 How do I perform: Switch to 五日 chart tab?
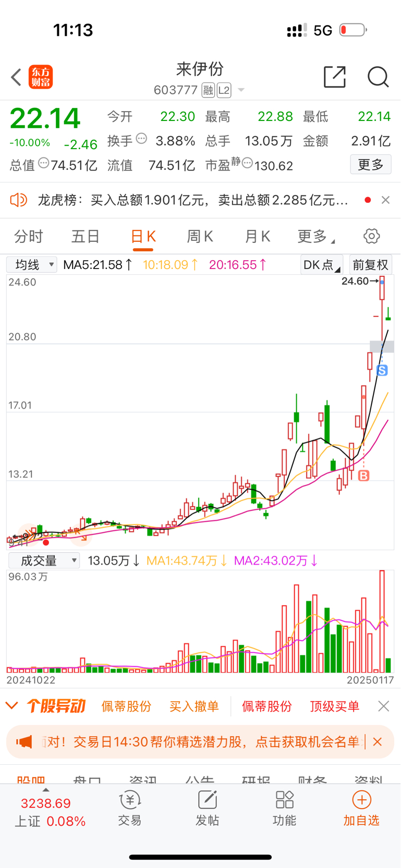pyautogui.click(x=86, y=237)
